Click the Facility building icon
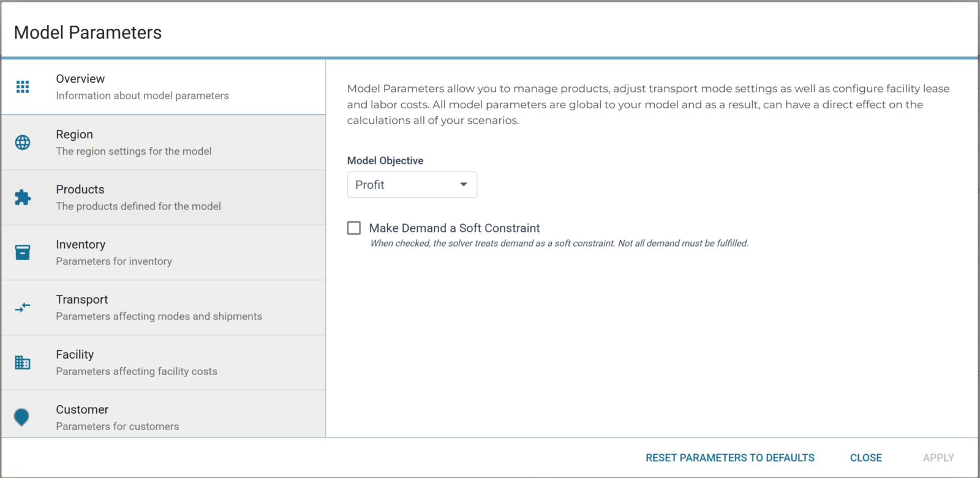The height and width of the screenshot is (478, 980). click(23, 362)
